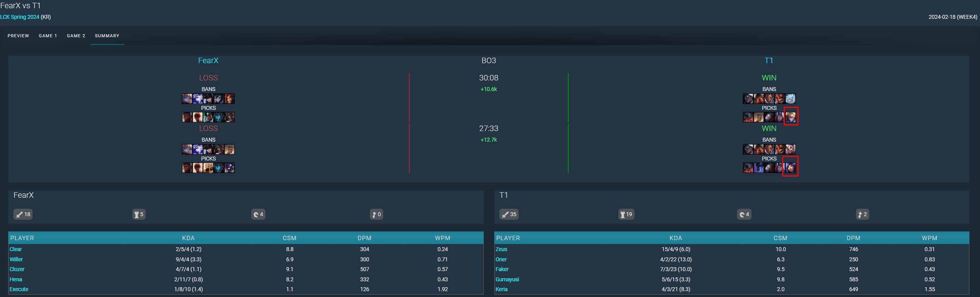Click FearX's third pick icon in game one
This screenshot has width=980, height=297.
click(x=208, y=117)
